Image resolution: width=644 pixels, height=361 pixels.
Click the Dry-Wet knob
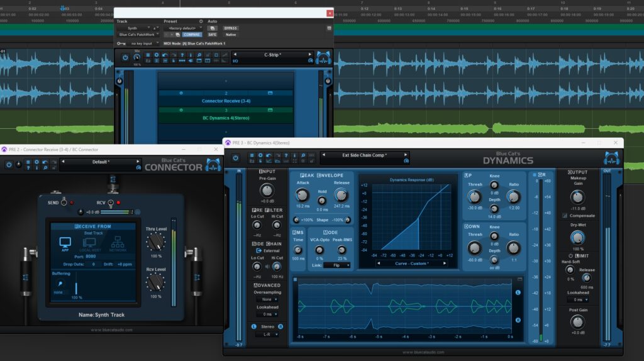click(577, 237)
